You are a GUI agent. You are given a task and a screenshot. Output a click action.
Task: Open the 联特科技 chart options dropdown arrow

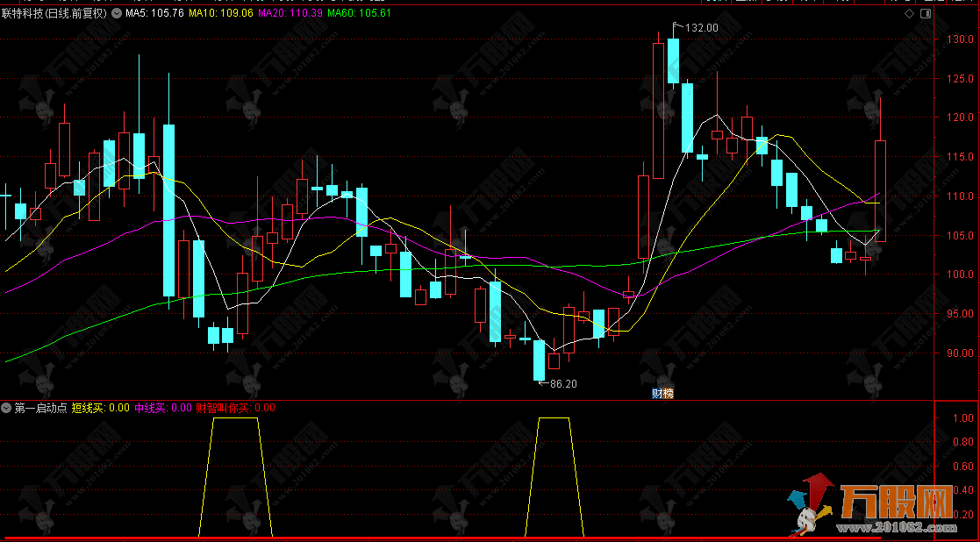click(117, 14)
